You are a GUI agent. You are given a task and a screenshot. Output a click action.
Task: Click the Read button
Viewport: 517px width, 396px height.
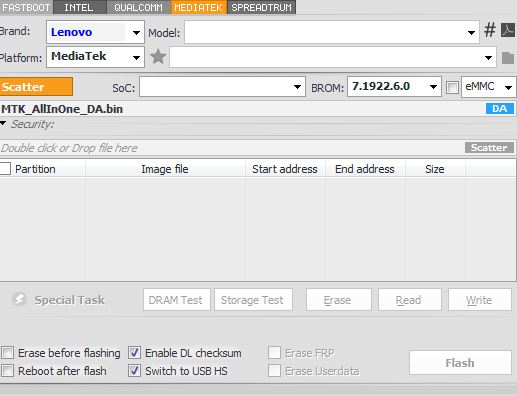410,300
